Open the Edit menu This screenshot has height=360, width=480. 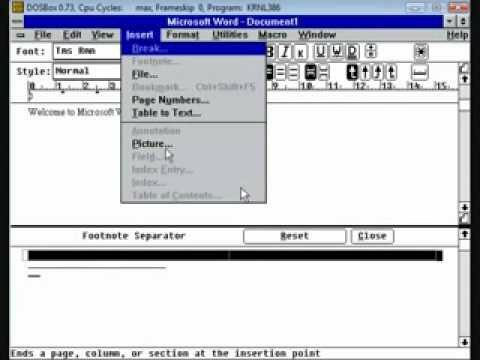click(x=72, y=35)
